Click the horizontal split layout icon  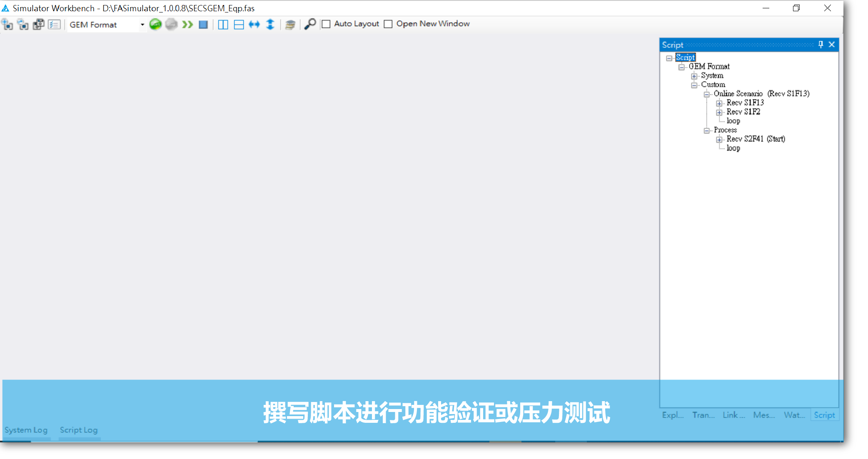pos(239,25)
